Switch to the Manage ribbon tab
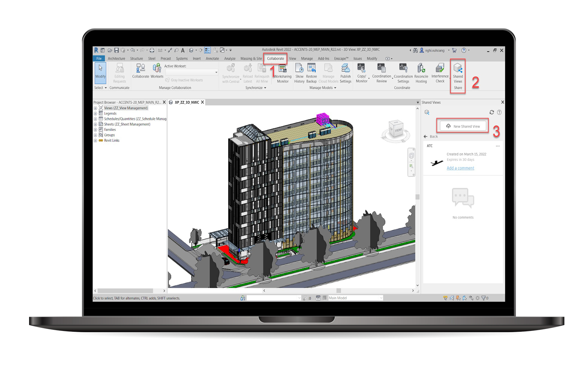 pyautogui.click(x=307, y=58)
